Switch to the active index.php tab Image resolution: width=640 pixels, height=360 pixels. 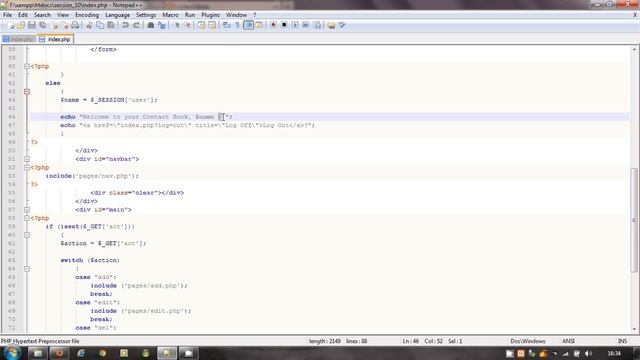coord(55,39)
